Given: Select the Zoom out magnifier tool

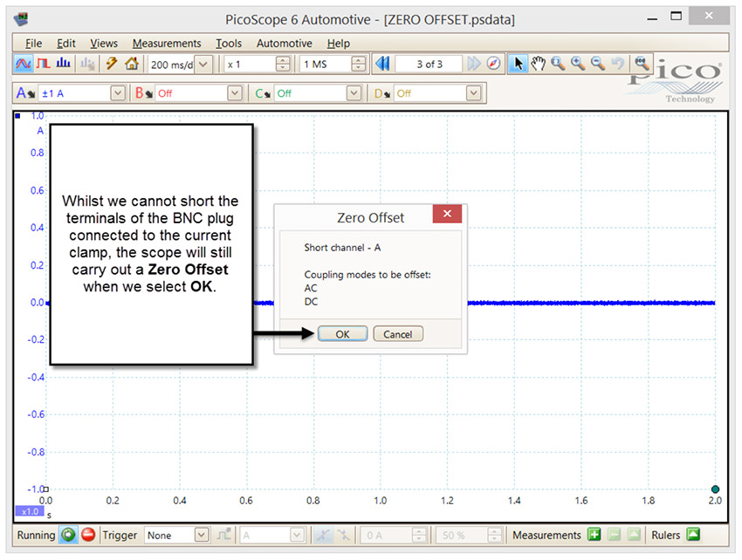Looking at the screenshot, I should (598, 64).
